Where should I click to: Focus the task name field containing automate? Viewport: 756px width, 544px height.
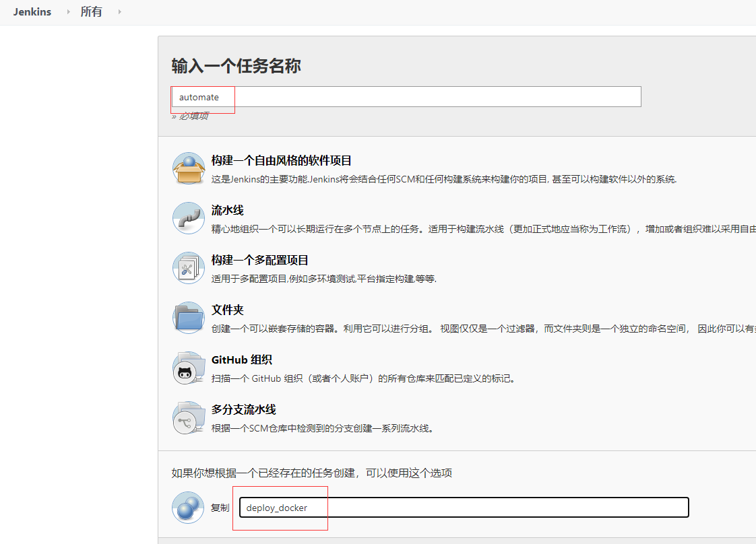click(406, 97)
